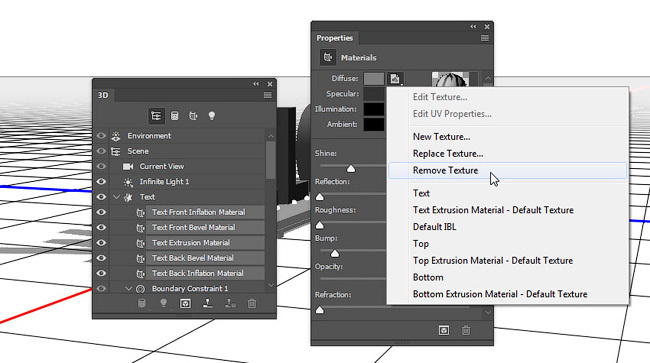Click the trash icon in 3D panel
Viewport: 650px width, 363px height.
point(252,303)
